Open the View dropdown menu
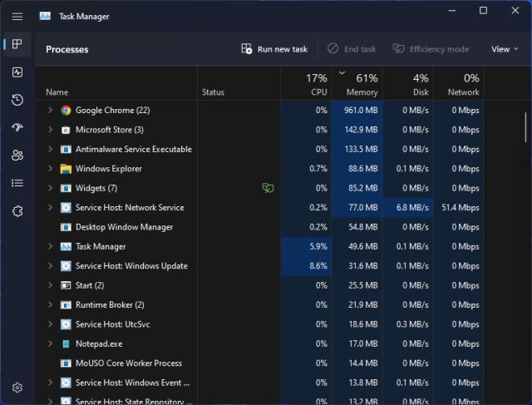This screenshot has height=405, width=532. (x=505, y=49)
